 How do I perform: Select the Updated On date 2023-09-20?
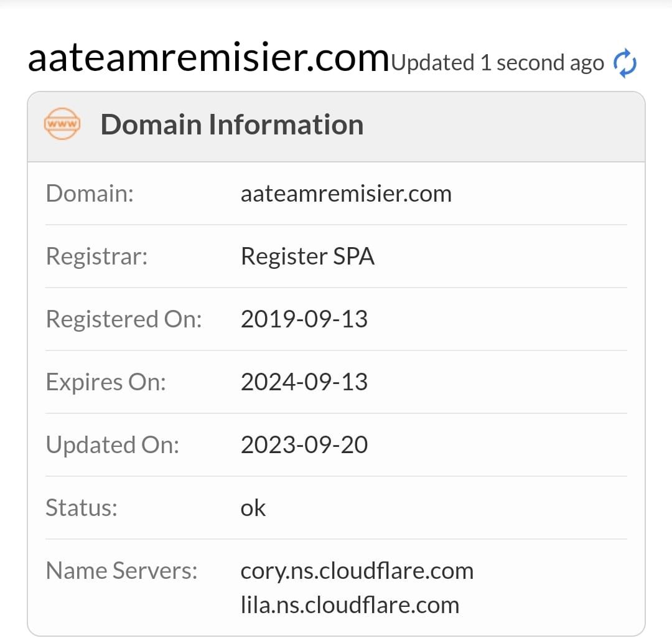[304, 444]
